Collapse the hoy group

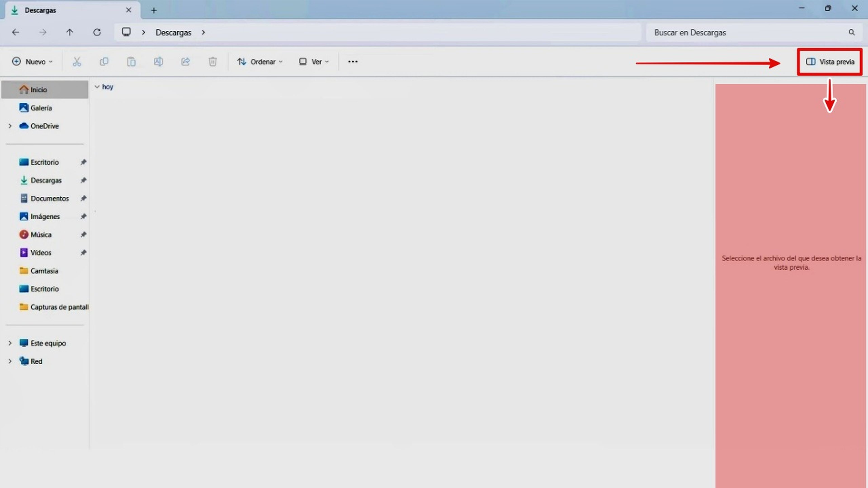pos(97,87)
